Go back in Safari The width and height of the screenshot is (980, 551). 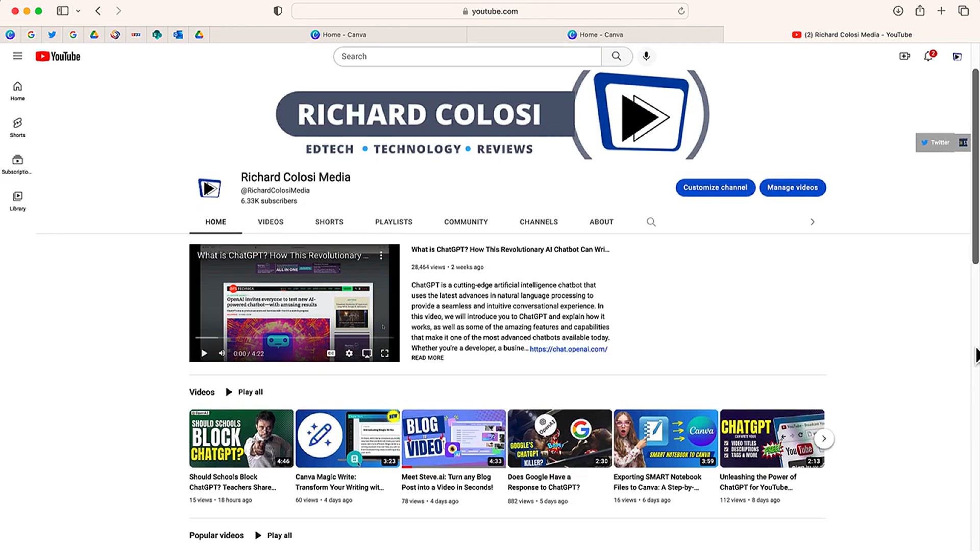pyautogui.click(x=98, y=11)
